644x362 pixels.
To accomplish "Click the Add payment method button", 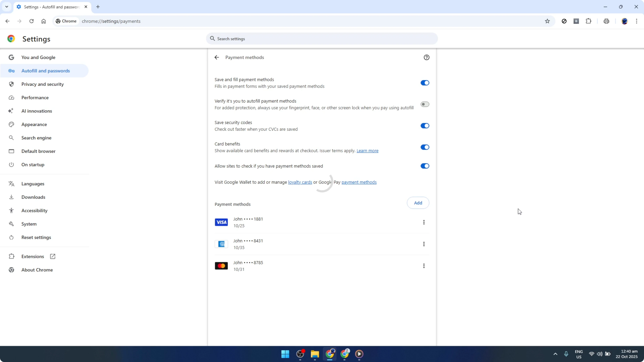I will tap(418, 203).
